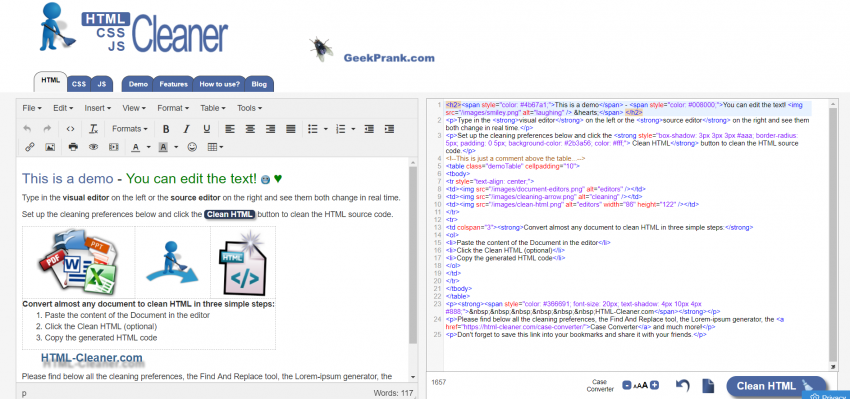The height and width of the screenshot is (399, 850).
Task: Click the new document page icon
Action: point(708,385)
